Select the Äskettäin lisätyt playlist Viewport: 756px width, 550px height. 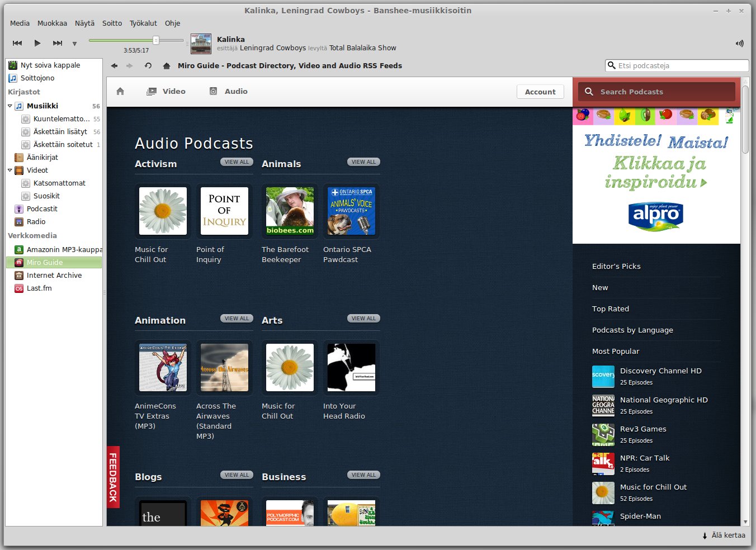tap(60, 132)
